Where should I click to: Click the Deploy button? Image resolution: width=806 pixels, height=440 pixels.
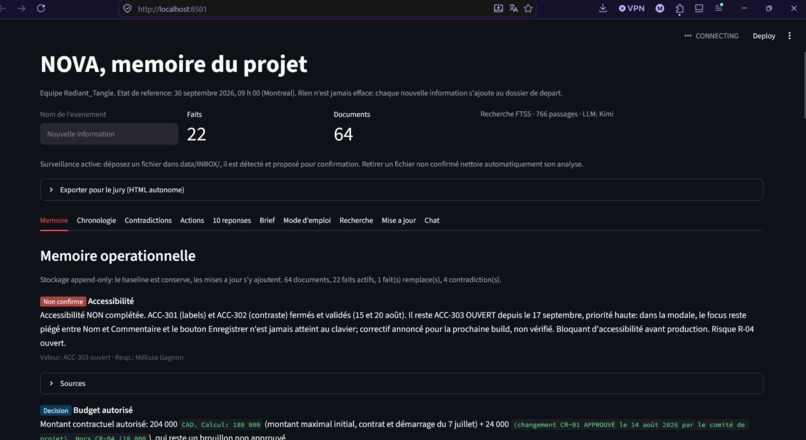[764, 36]
